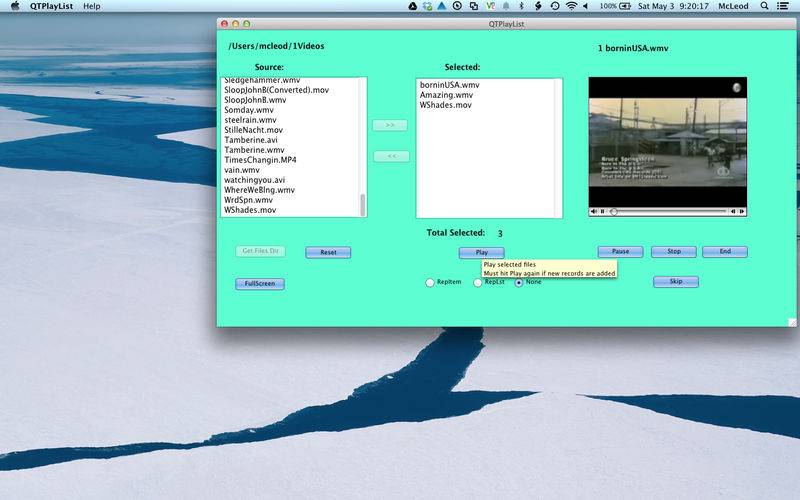The height and width of the screenshot is (500, 800).
Task: Click the Play button
Action: [481, 253]
